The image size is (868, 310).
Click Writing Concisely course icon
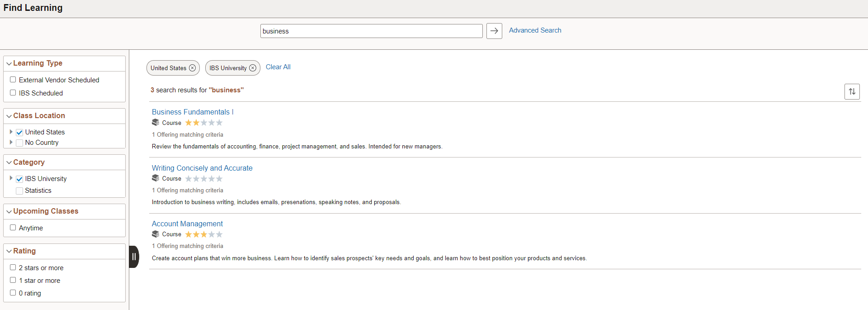pos(156,178)
